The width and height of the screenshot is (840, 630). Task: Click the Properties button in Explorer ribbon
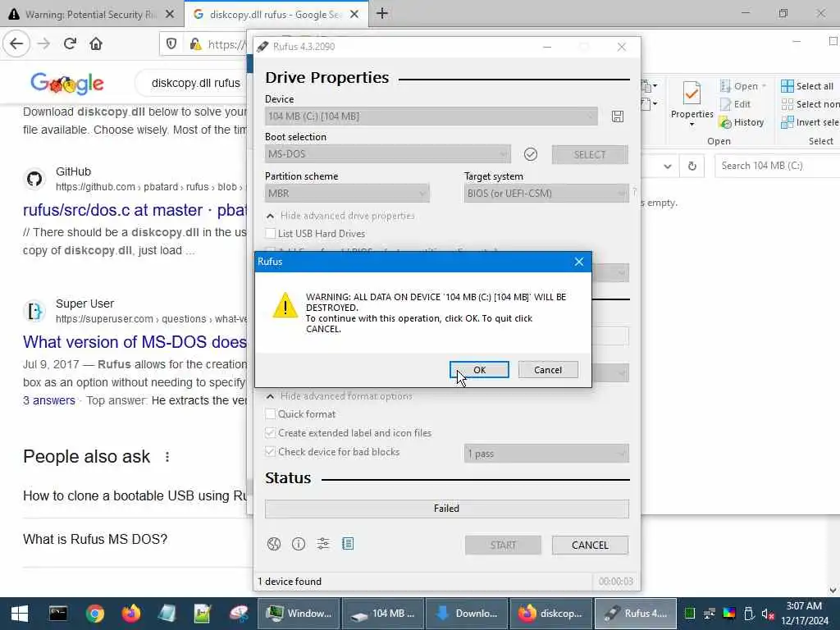[692, 104]
